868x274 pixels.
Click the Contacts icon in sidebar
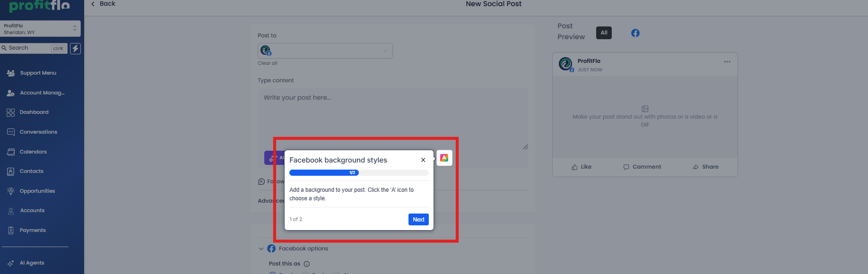(11, 171)
